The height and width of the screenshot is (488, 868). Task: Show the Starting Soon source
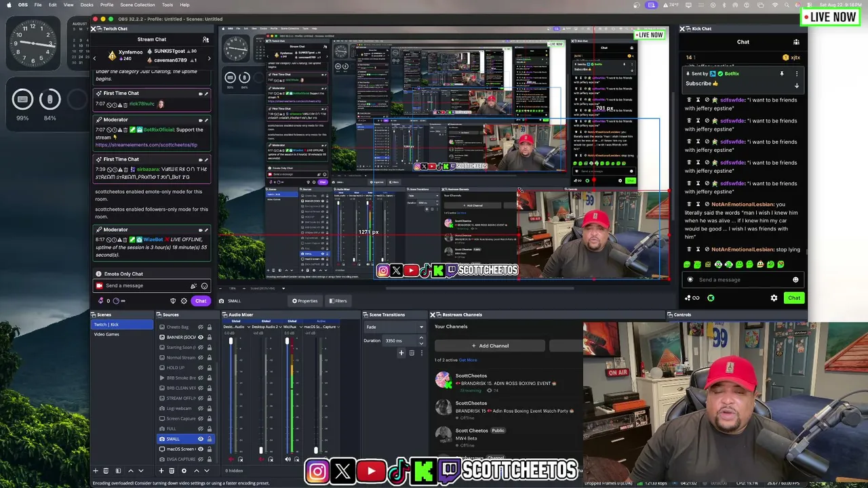(200, 347)
